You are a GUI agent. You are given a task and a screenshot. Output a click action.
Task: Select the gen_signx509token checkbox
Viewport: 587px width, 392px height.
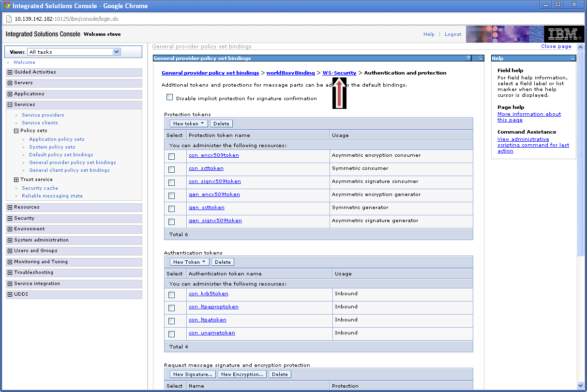tap(171, 222)
